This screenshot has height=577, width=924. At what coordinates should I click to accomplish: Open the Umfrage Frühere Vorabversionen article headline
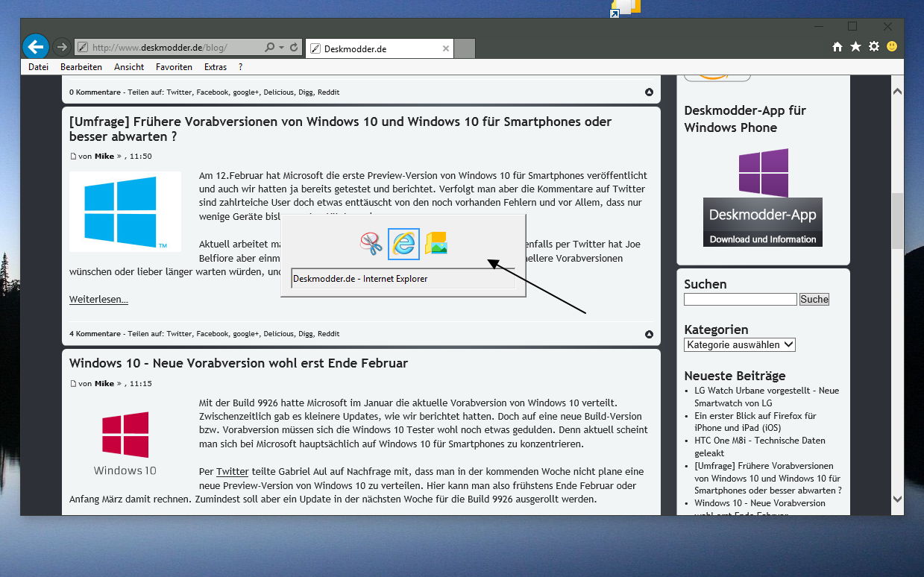[340, 129]
